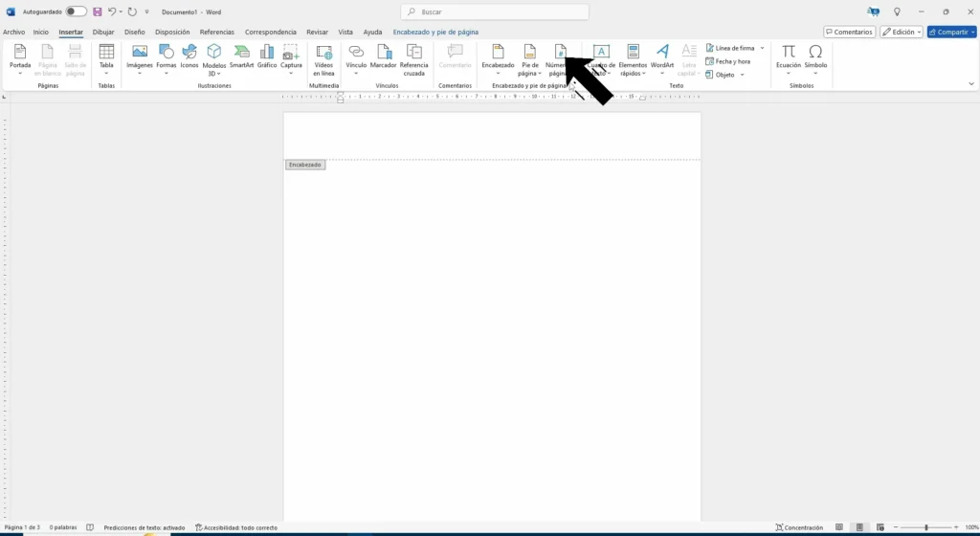Click the Imágenes icon
Image resolution: width=980 pixels, height=536 pixels.
140,52
